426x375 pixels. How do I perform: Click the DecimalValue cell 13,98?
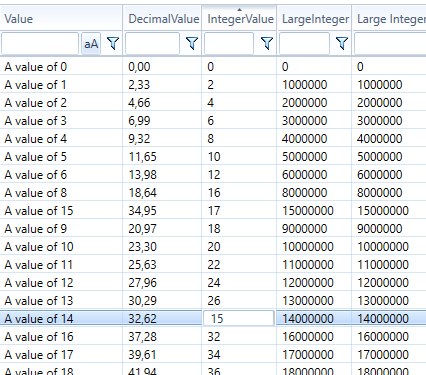coord(162,175)
